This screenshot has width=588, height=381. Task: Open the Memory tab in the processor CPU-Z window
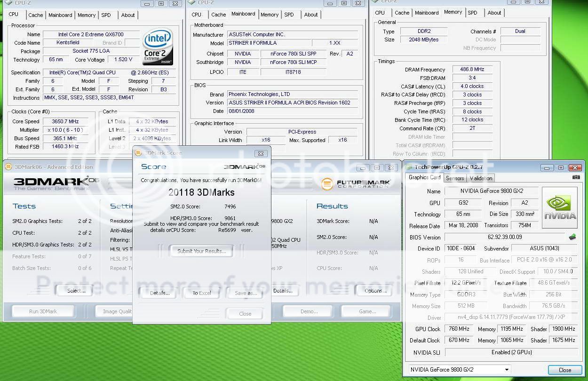[87, 15]
